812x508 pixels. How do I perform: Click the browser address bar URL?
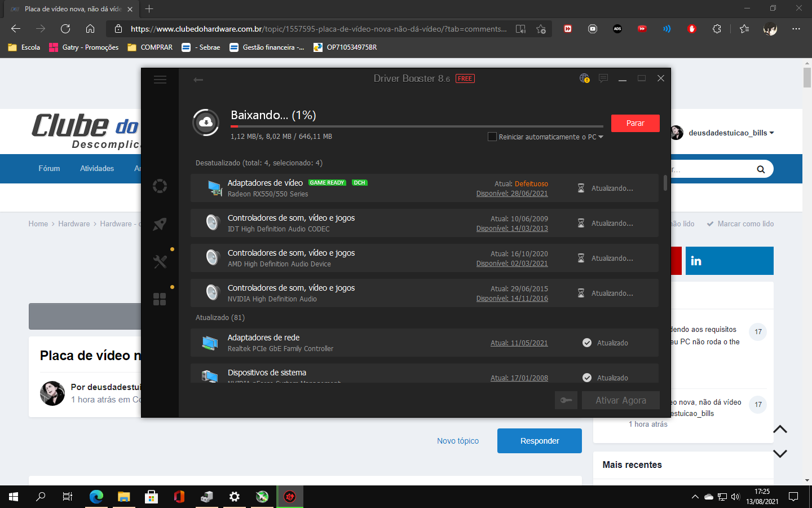pos(319,29)
